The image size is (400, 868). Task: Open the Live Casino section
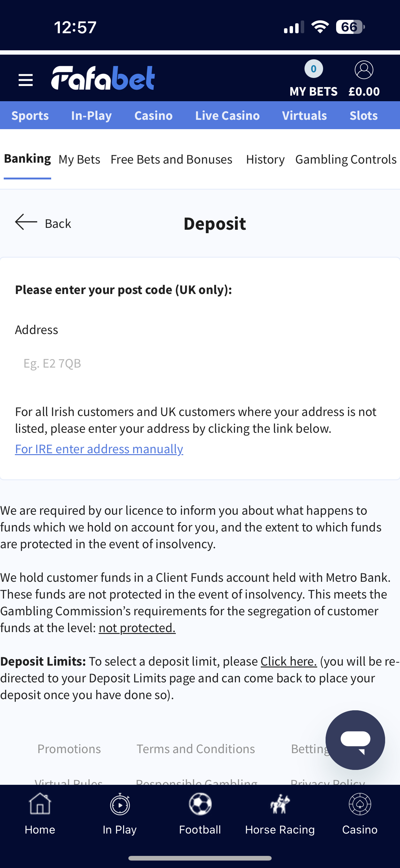click(227, 115)
